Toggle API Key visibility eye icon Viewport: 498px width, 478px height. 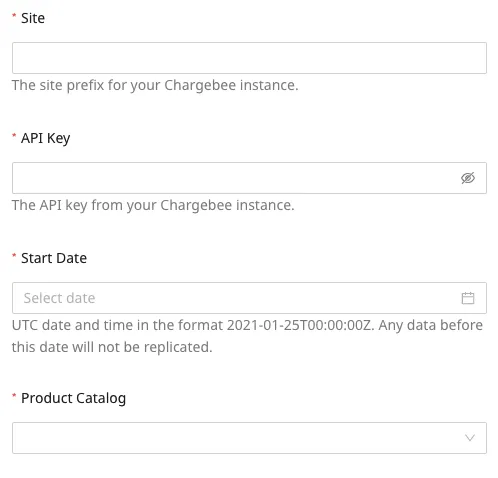coord(468,178)
